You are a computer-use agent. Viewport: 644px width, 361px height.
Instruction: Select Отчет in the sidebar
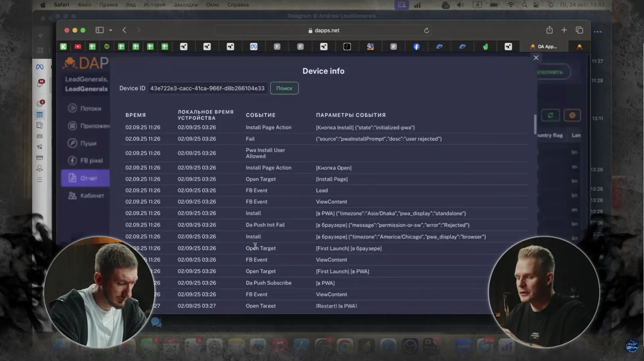[x=85, y=178]
